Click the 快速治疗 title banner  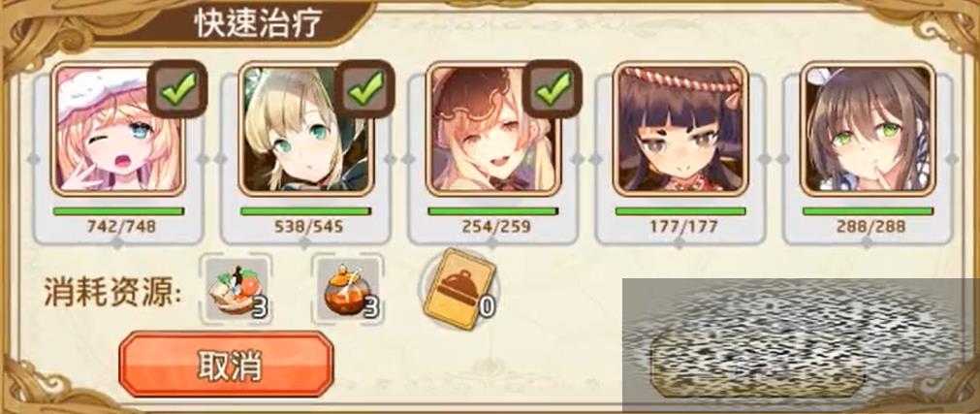click(257, 24)
